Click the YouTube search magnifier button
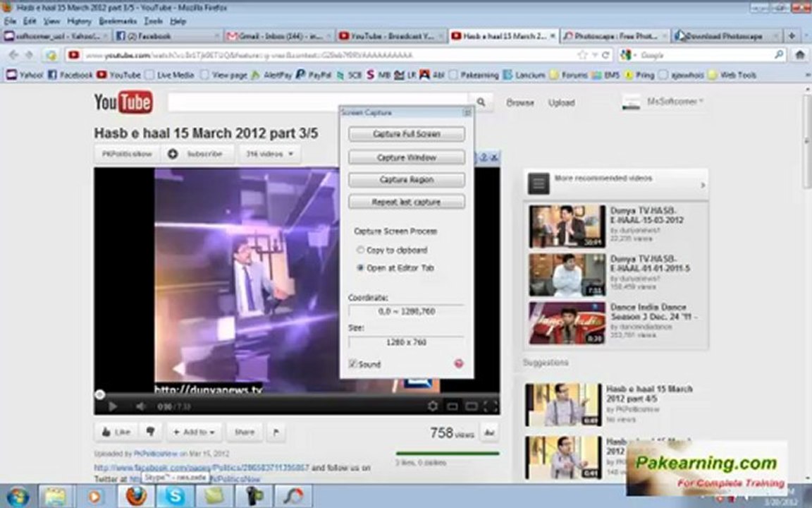The image size is (812, 508). (x=481, y=102)
